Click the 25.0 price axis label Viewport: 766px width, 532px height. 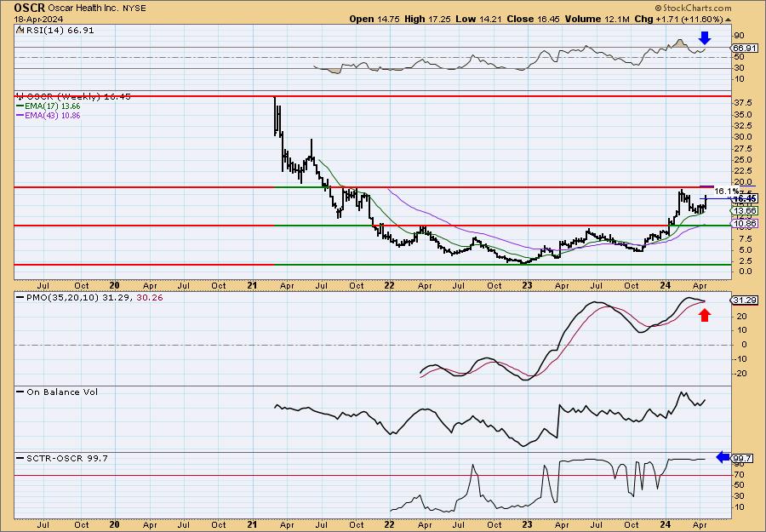tap(742, 159)
